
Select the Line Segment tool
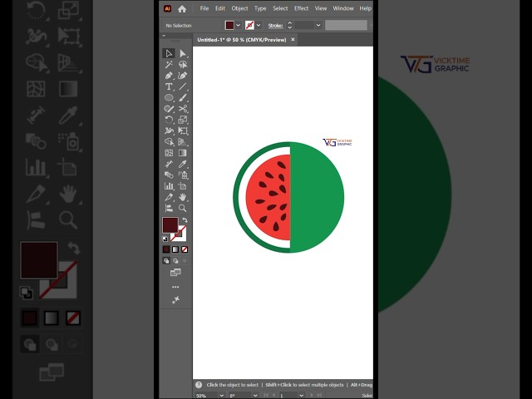[x=183, y=86]
